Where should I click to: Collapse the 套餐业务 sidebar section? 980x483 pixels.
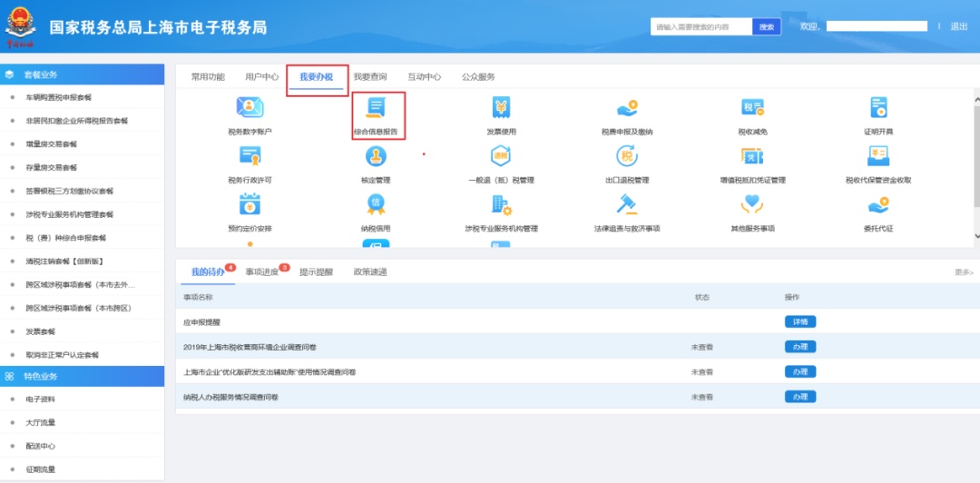pos(82,74)
